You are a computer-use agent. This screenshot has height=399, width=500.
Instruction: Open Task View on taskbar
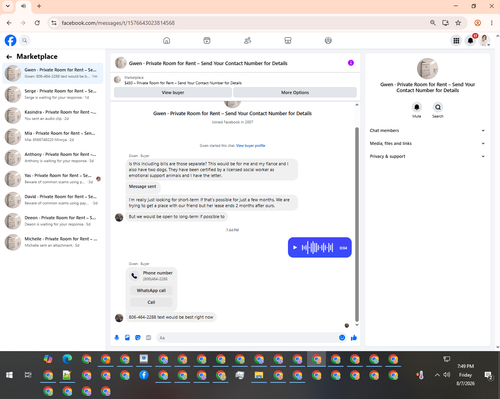coord(28,375)
